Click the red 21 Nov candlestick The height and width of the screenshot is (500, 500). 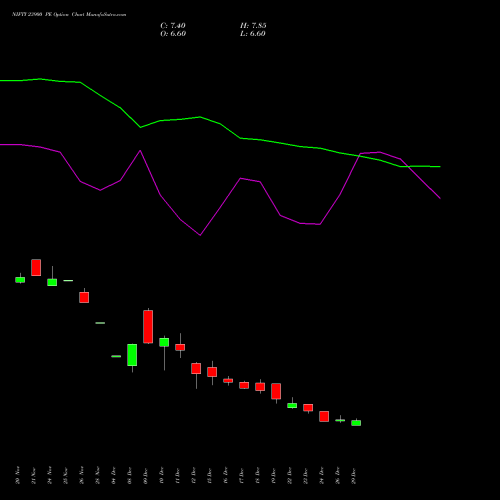click(36, 267)
